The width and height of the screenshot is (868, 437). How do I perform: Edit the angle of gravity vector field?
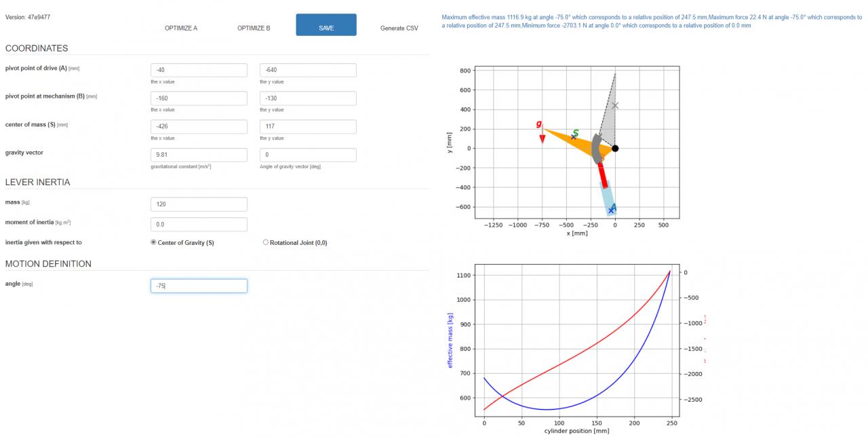tap(308, 155)
